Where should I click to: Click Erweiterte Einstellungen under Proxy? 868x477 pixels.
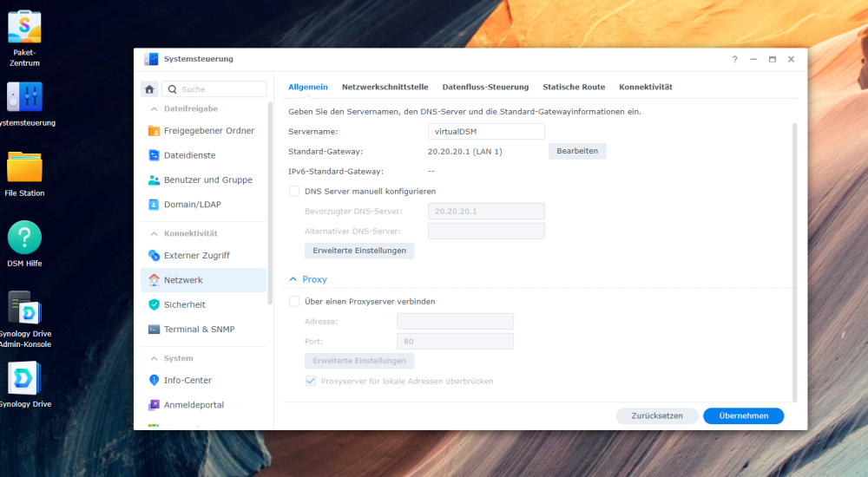359,361
